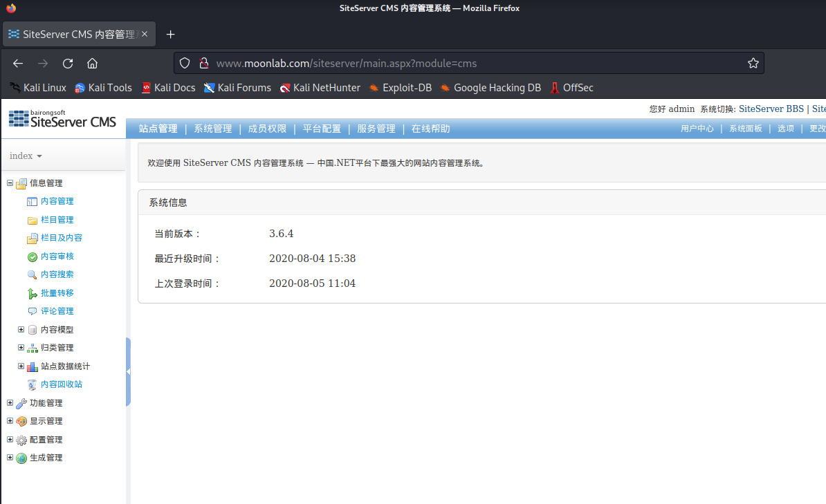Click the Firefox home button
The height and width of the screenshot is (504, 826).
[92, 63]
